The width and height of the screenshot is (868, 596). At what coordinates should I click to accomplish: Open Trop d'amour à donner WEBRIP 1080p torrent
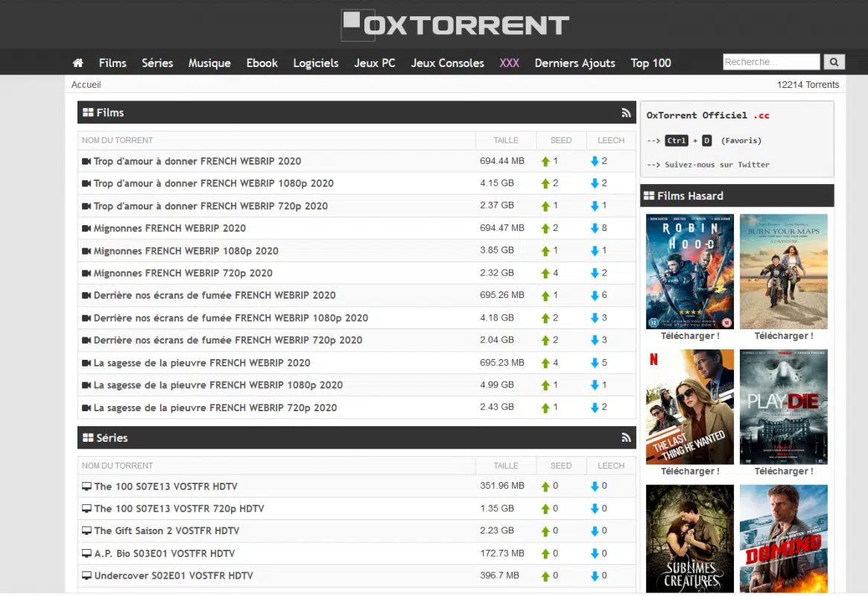point(214,183)
